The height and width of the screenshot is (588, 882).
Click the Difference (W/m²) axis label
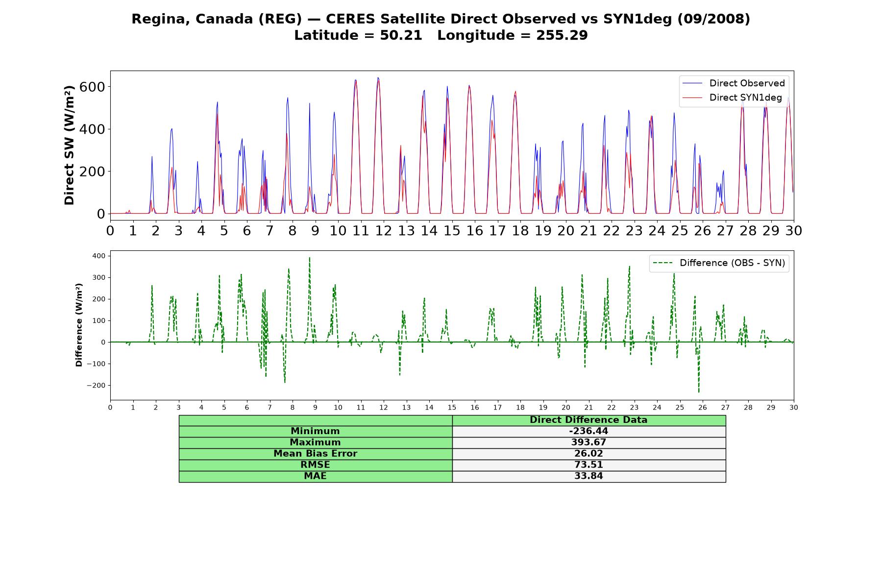[x=79, y=325]
